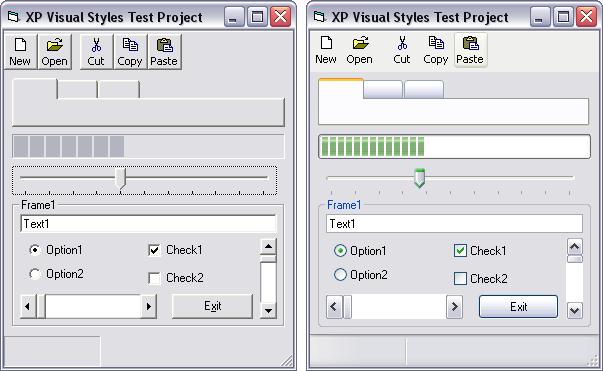Click vertical scrollbar down arrow in right window

tap(575, 310)
